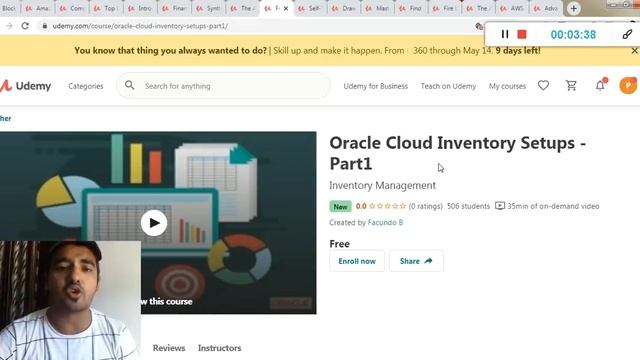This screenshot has height=360, width=640.
Task: Click the 'Inventory Management' subtitle
Action: (382, 185)
